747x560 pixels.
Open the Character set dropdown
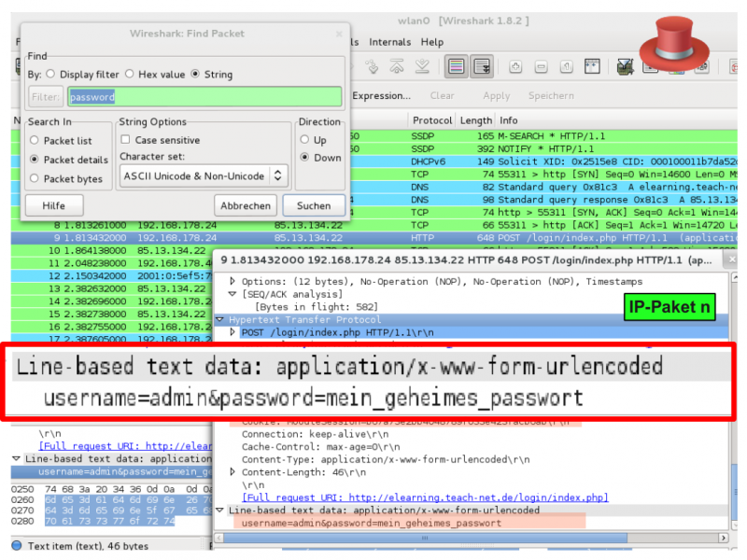click(204, 176)
